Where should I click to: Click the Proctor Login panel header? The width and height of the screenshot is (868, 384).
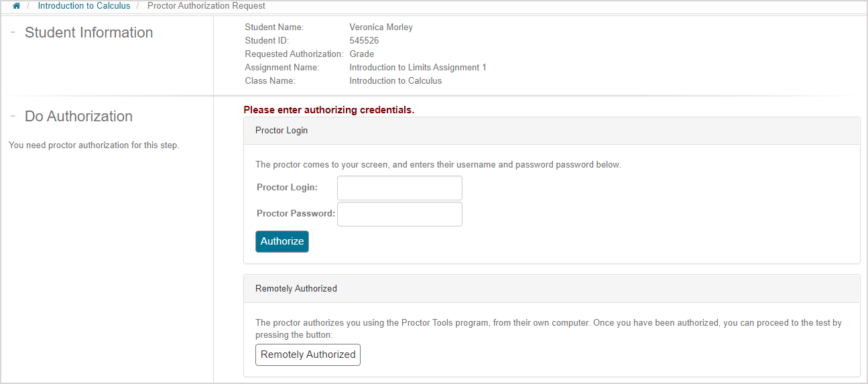(x=282, y=131)
